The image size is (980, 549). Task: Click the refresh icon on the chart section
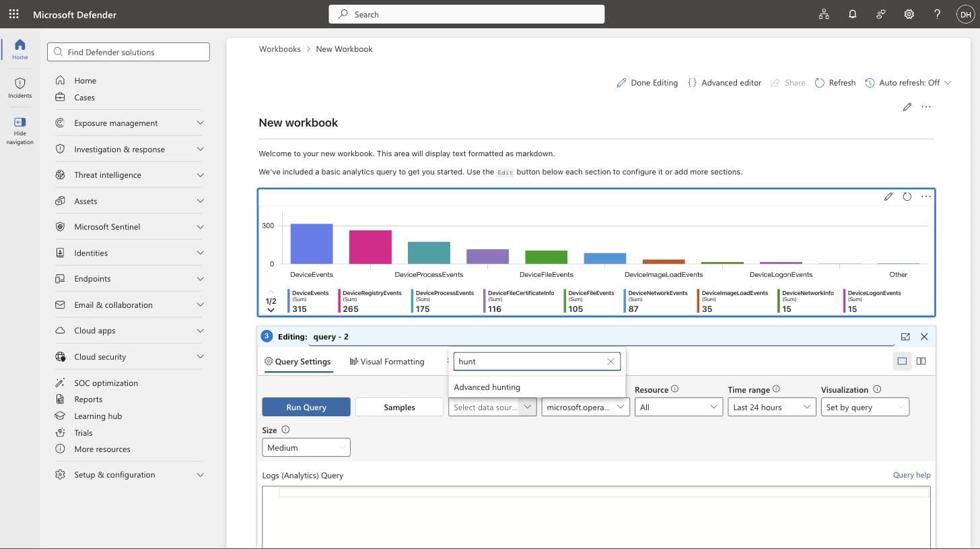pyautogui.click(x=907, y=197)
